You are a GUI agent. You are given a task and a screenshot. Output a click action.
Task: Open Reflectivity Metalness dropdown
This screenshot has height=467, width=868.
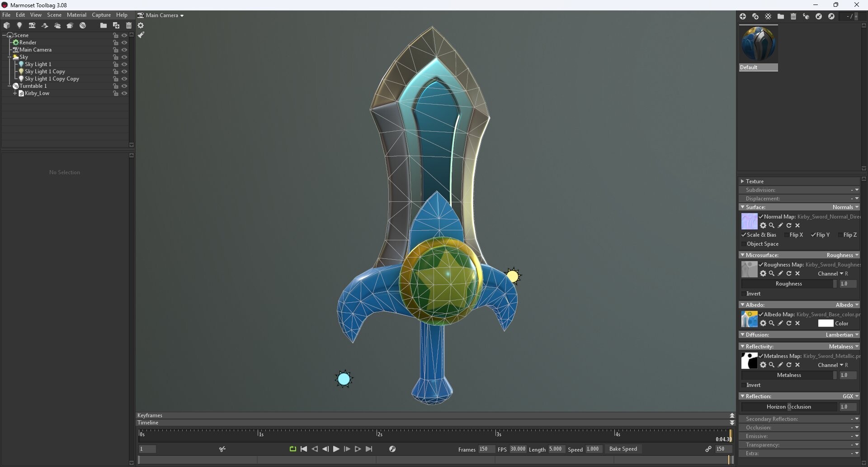[x=844, y=347]
